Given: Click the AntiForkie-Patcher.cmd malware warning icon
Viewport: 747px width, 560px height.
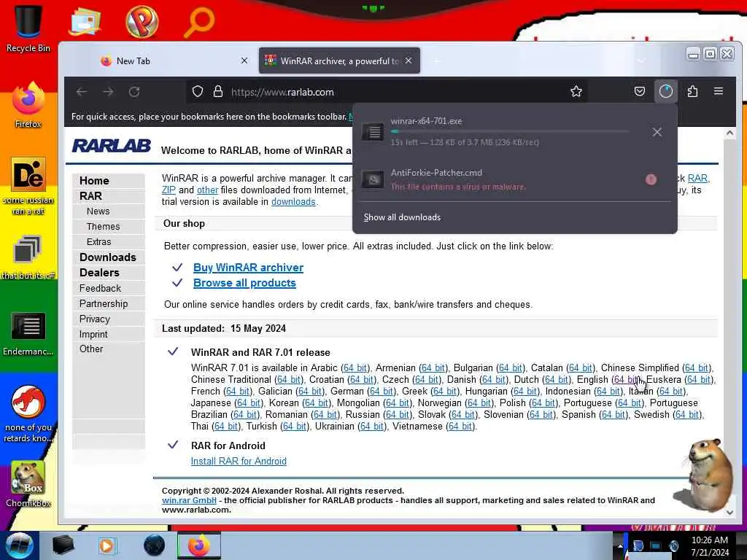Looking at the screenshot, I should [x=651, y=179].
